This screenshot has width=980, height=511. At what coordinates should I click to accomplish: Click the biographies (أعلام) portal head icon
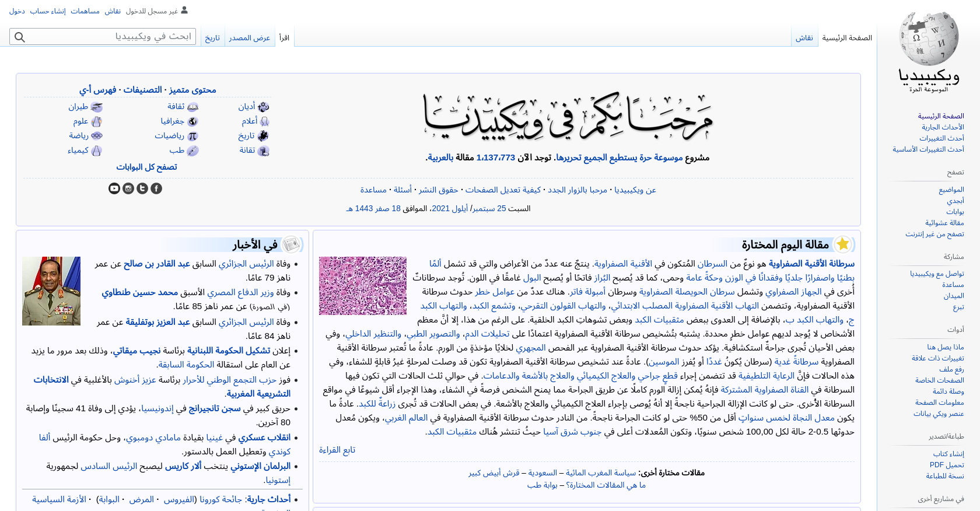264,121
